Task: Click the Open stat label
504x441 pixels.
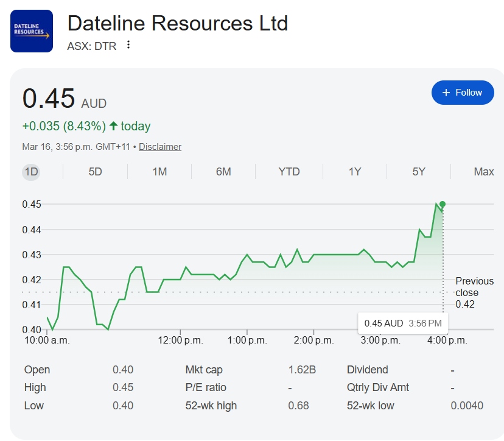Action: pyautogui.click(x=37, y=370)
